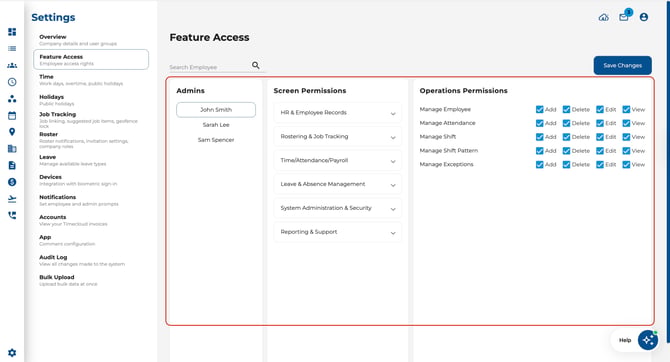670x362 pixels.
Task: Click the Operations Permissions heading
Action: pyautogui.click(x=464, y=91)
